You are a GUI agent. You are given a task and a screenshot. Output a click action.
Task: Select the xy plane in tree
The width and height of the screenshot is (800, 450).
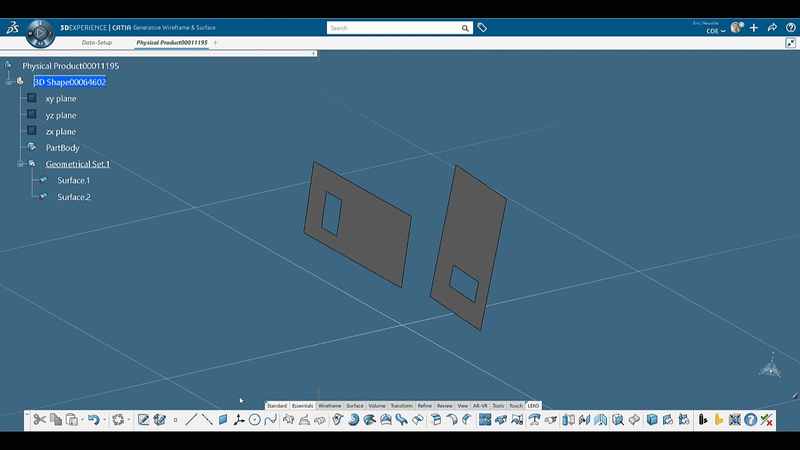click(x=61, y=98)
